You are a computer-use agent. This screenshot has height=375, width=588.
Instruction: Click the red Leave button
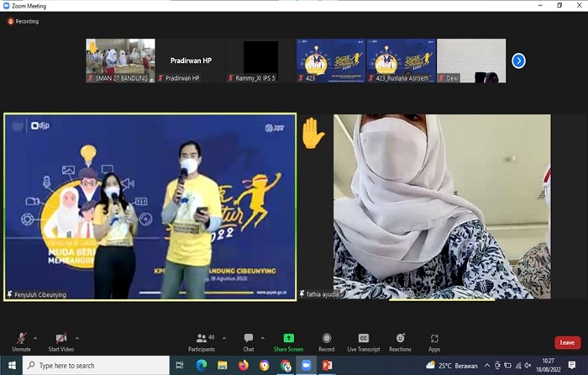point(567,342)
